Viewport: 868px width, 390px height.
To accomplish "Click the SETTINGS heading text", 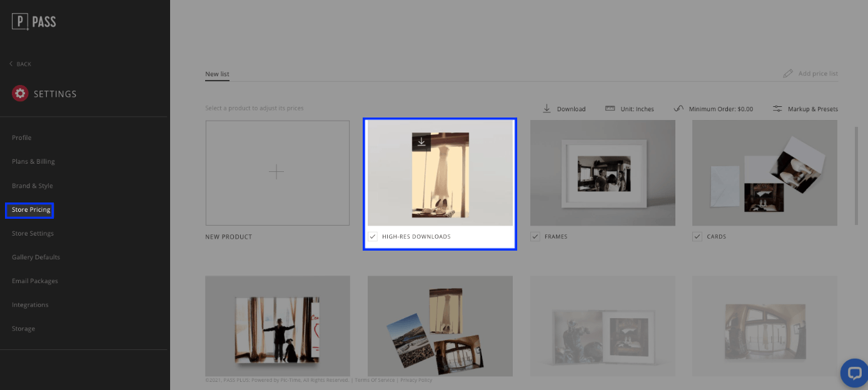I will click(x=55, y=94).
